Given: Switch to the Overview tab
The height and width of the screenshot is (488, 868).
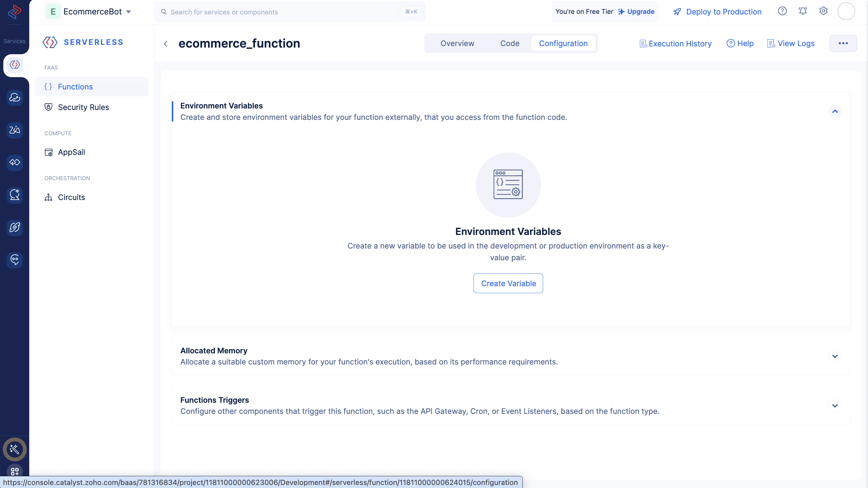Looking at the screenshot, I should click(457, 43).
